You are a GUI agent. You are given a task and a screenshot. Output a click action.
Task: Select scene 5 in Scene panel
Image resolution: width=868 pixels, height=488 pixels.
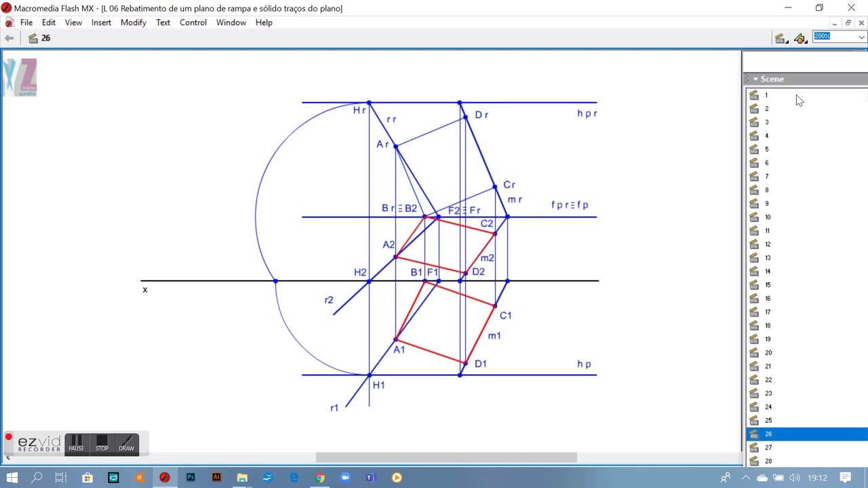click(807, 149)
